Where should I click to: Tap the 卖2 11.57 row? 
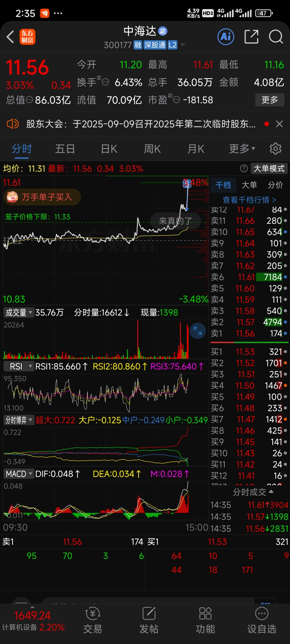249,322
